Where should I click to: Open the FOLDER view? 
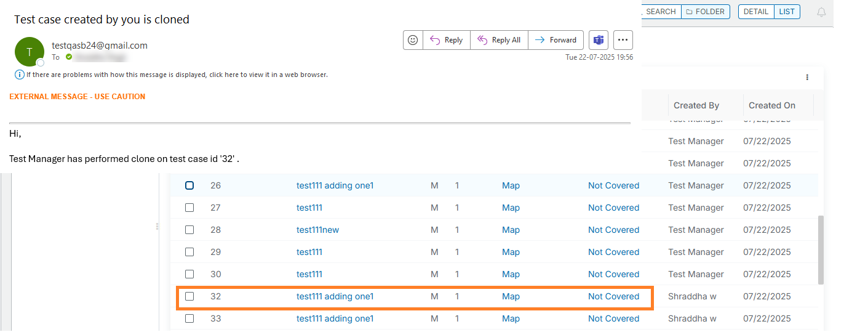(x=705, y=12)
